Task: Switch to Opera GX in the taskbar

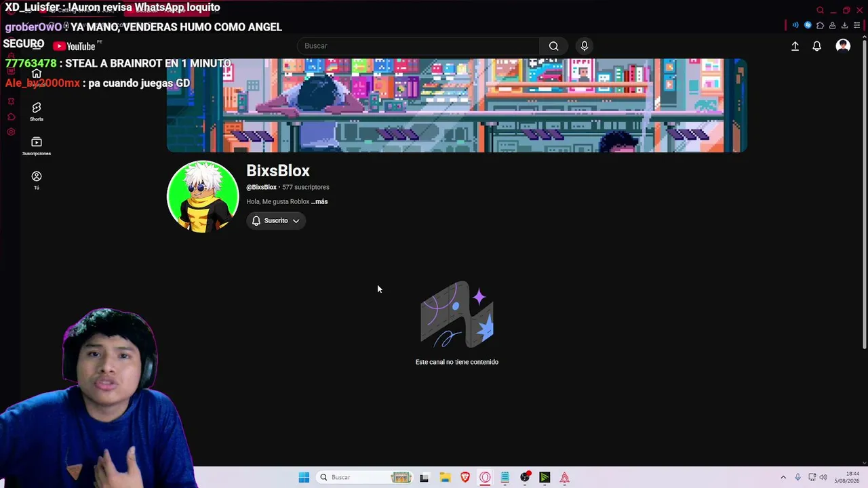Action: point(485,477)
